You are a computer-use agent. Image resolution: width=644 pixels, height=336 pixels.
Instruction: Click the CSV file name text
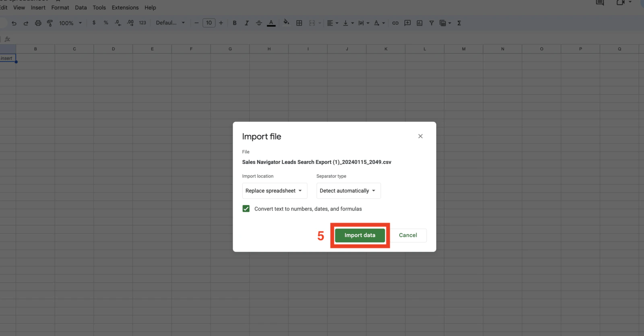pos(316,162)
